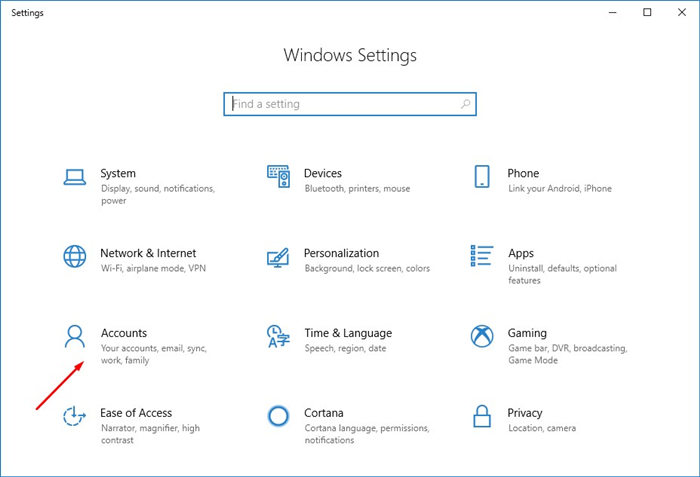The image size is (700, 477).
Task: Open the Gaming label
Action: click(x=527, y=333)
